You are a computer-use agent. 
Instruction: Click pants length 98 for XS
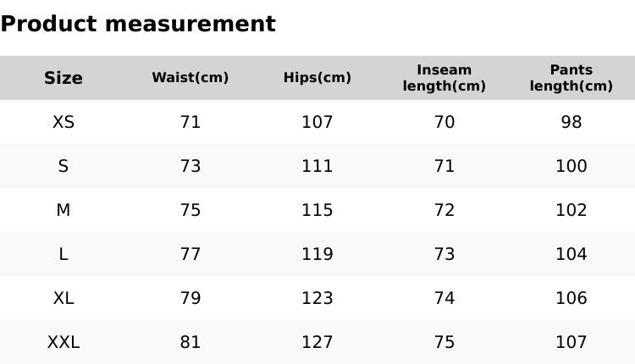571,122
